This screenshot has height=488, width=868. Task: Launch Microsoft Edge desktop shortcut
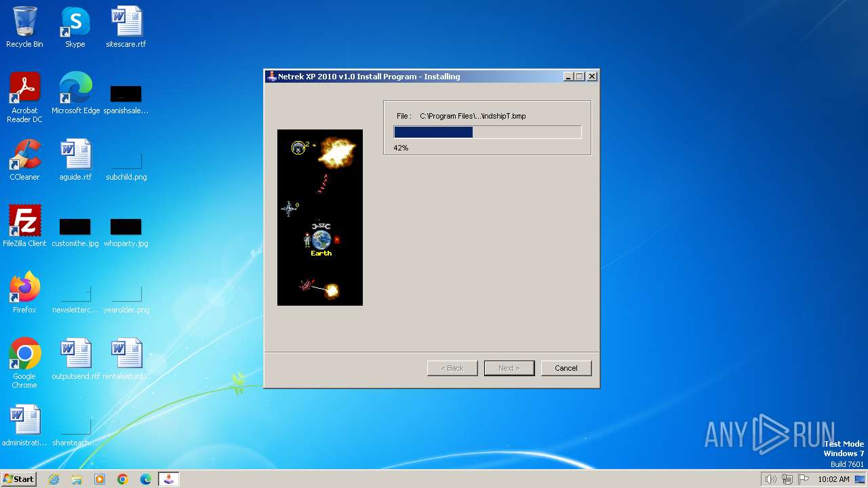point(75,94)
